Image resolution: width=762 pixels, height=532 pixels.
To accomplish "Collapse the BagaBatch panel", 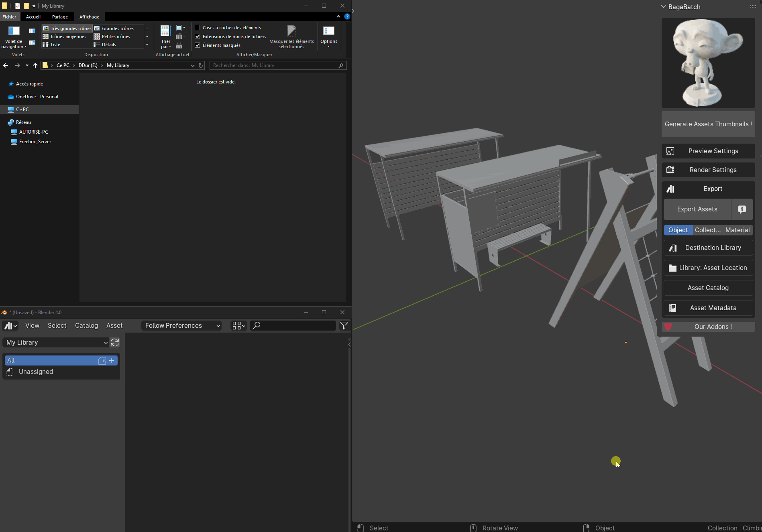I will tap(664, 7).
